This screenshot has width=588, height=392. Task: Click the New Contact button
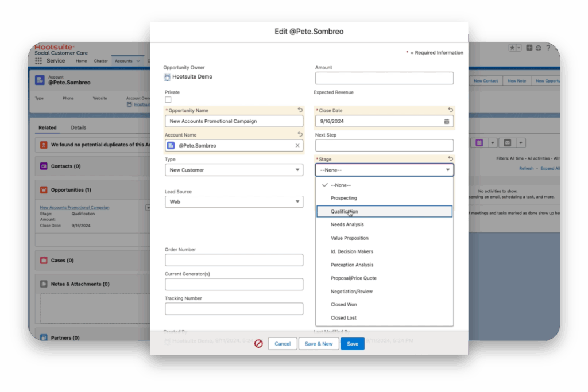pyautogui.click(x=486, y=80)
